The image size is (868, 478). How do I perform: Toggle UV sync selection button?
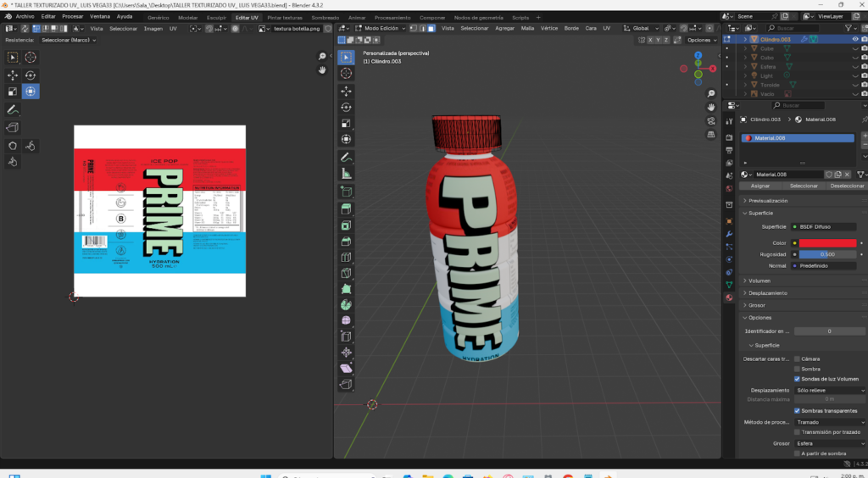[25, 29]
